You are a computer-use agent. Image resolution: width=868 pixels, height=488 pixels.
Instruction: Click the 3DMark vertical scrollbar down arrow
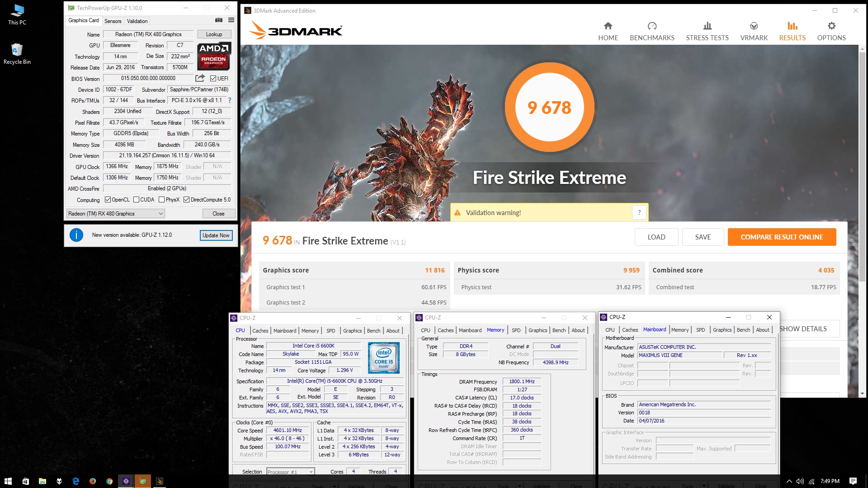[x=863, y=394]
